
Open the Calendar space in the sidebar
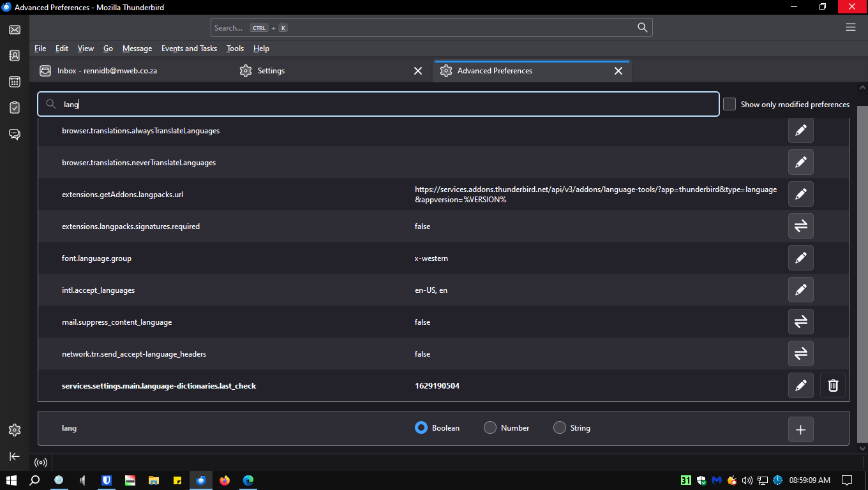[x=15, y=82]
